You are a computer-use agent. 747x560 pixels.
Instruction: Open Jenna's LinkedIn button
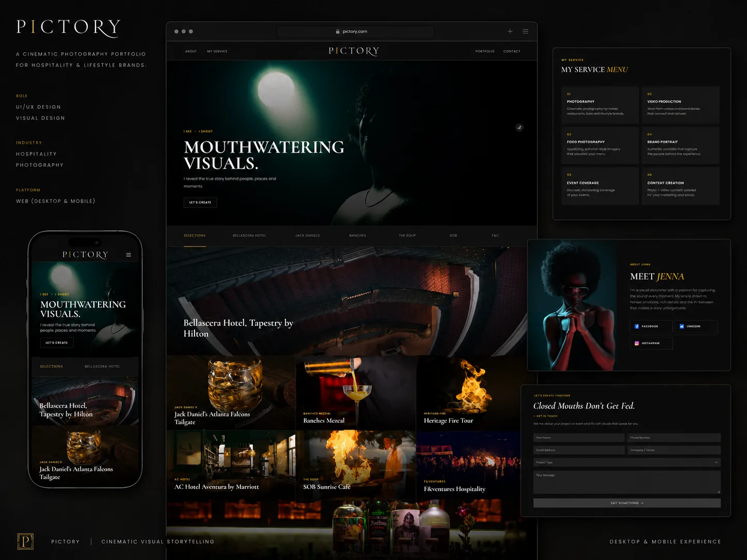point(696,326)
